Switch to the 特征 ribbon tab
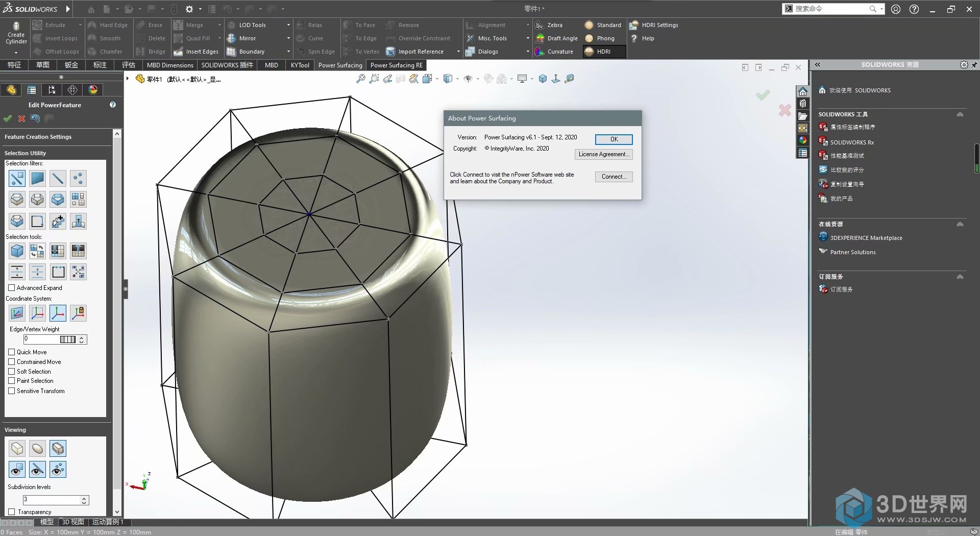Image resolution: width=980 pixels, height=536 pixels. [x=14, y=65]
